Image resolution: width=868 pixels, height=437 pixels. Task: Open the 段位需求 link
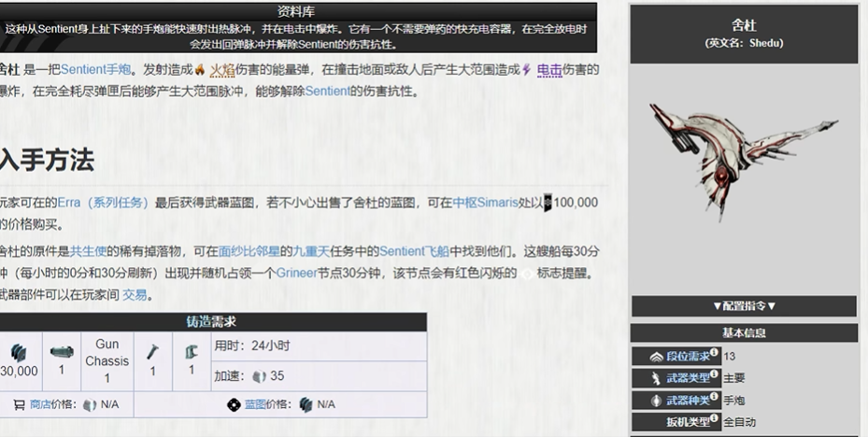pos(688,357)
